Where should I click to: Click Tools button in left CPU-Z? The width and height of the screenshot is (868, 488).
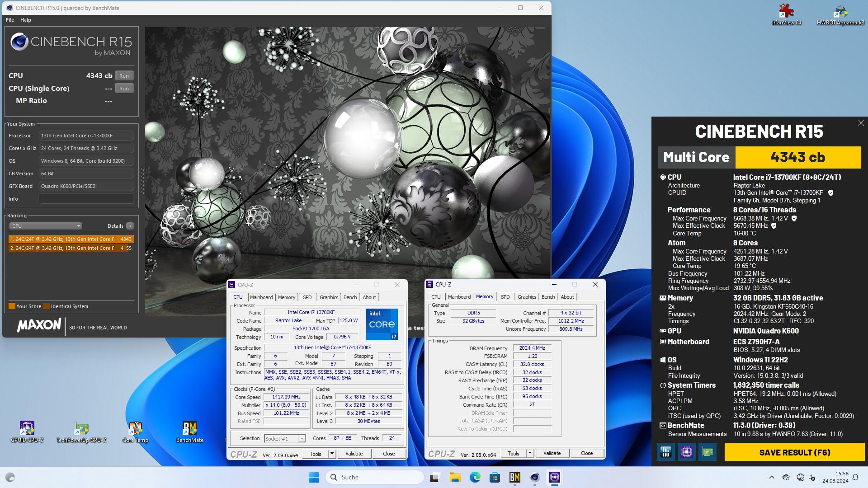pos(316,454)
